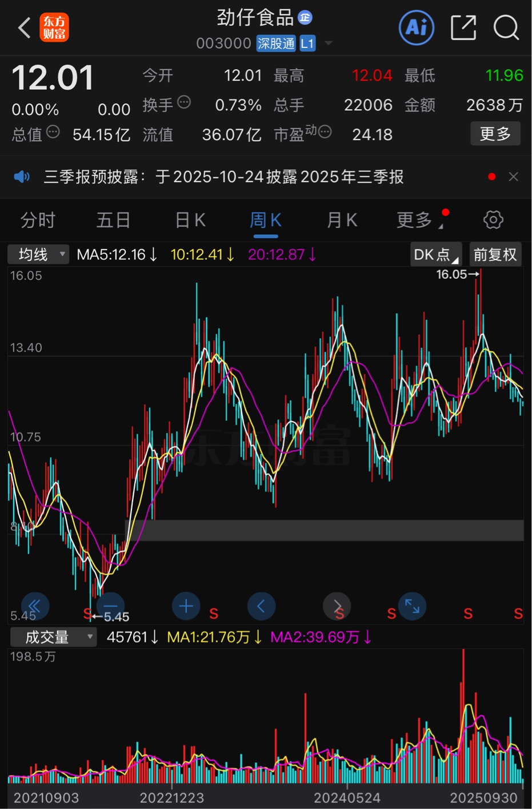Tap the 最高 12.04 value

(x=372, y=75)
